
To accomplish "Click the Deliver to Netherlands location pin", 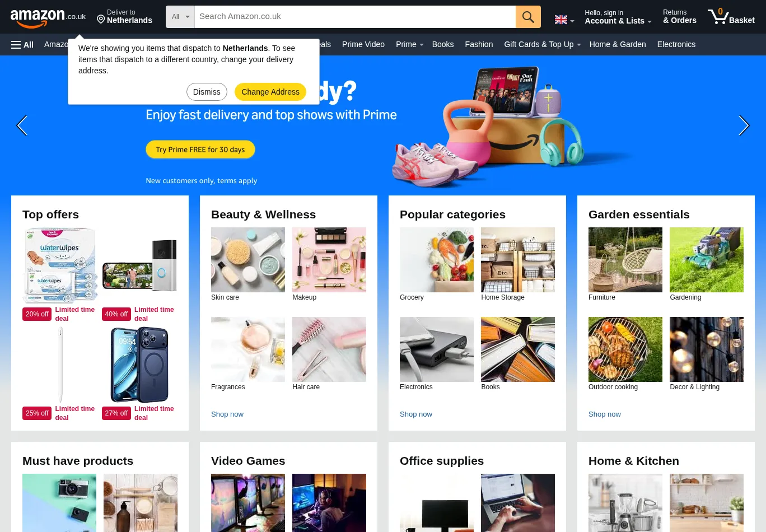I will (x=101, y=20).
